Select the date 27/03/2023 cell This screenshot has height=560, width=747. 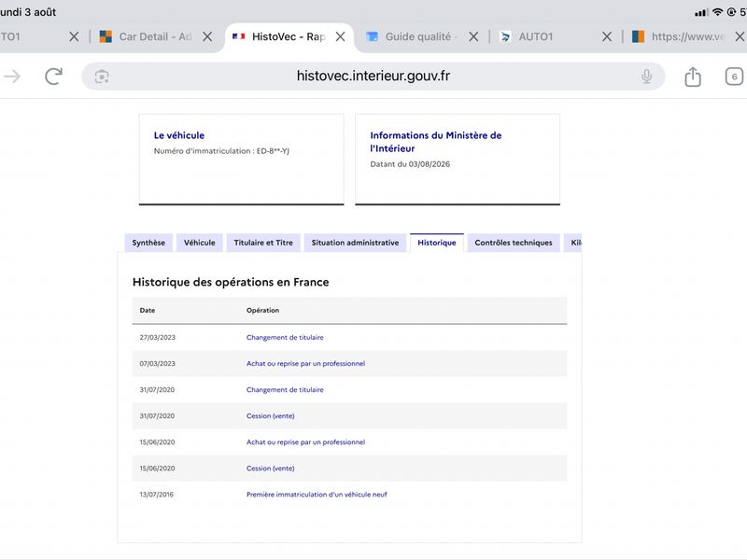pyautogui.click(x=158, y=337)
